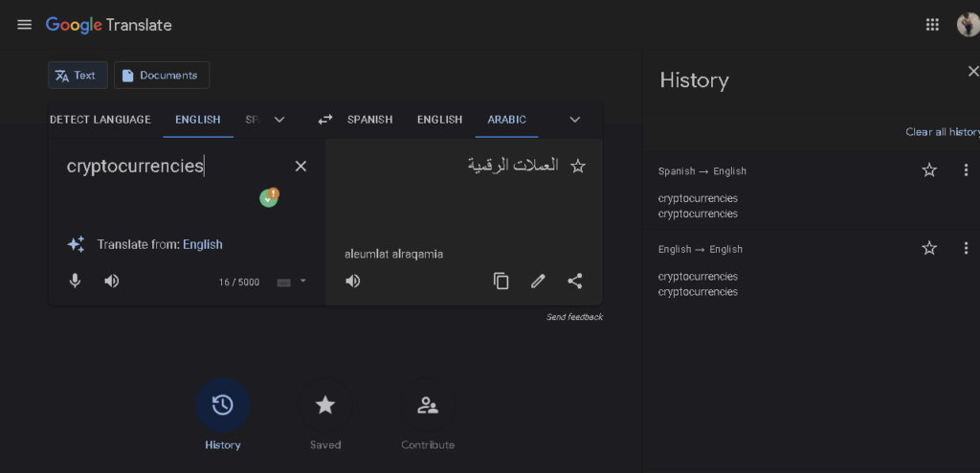Viewport: 980px width, 473px height.
Task: Click the History panel heading
Action: tap(695, 80)
